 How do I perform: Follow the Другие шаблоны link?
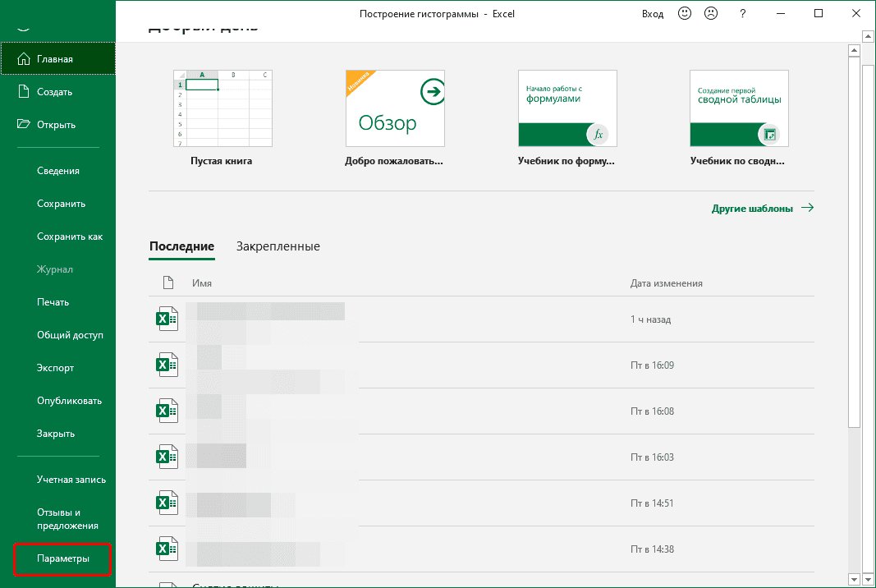coord(753,208)
